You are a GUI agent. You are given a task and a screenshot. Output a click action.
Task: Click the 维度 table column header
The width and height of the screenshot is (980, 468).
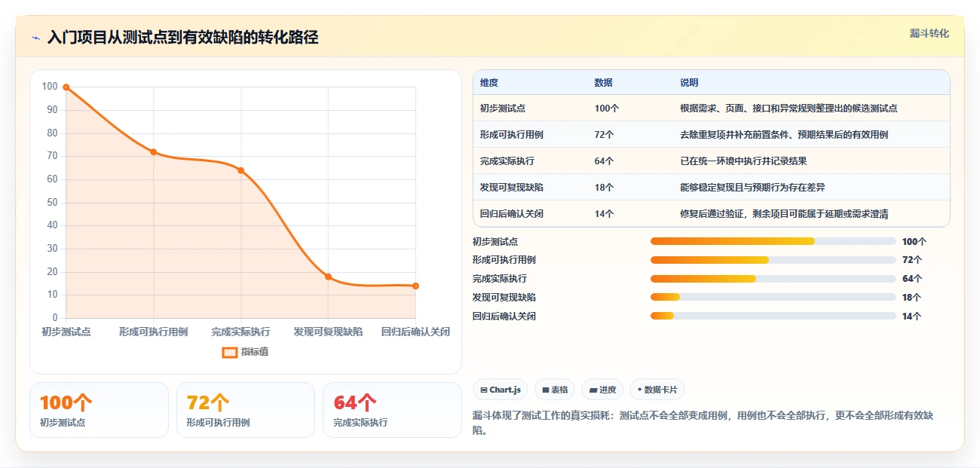489,83
